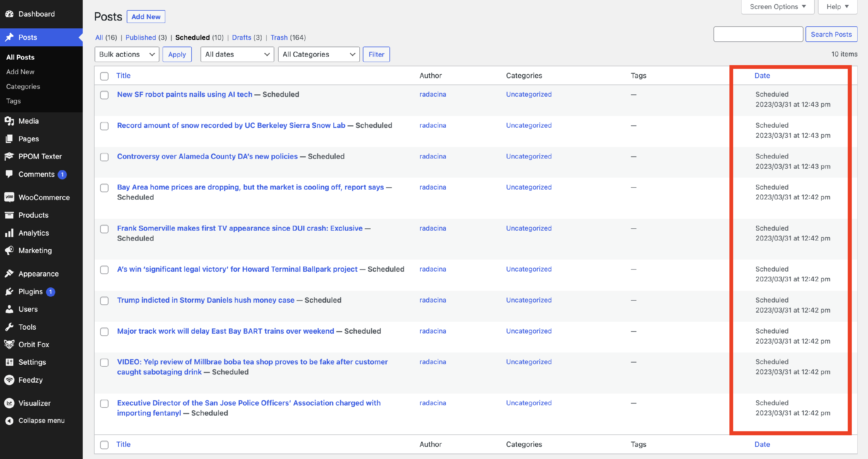Open the Screen Options panel tab

click(777, 7)
